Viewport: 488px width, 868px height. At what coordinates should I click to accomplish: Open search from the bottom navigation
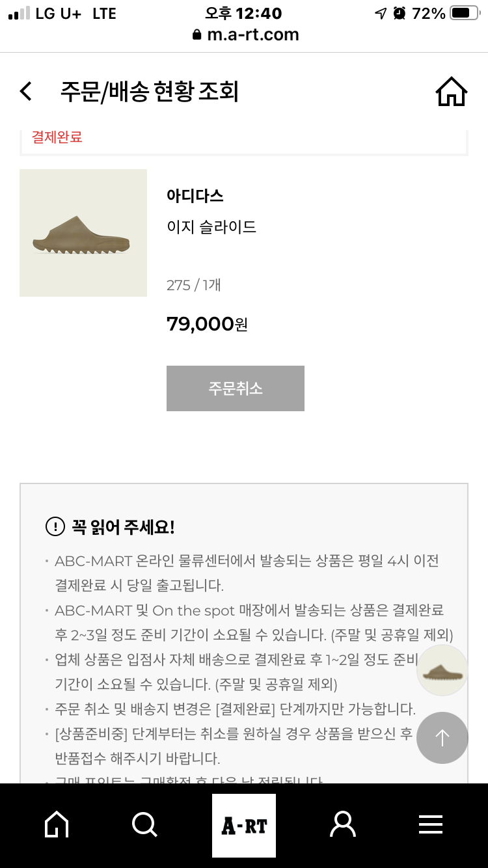click(144, 825)
